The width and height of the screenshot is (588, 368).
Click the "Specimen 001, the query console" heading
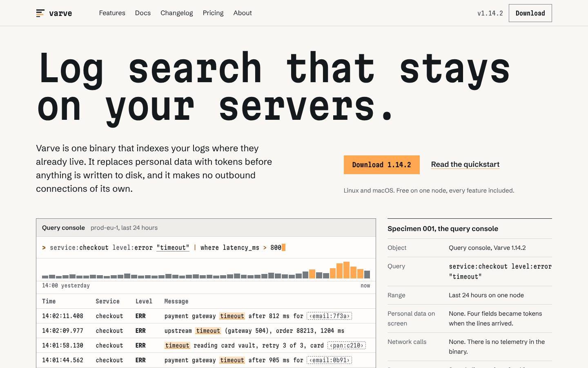443,229
